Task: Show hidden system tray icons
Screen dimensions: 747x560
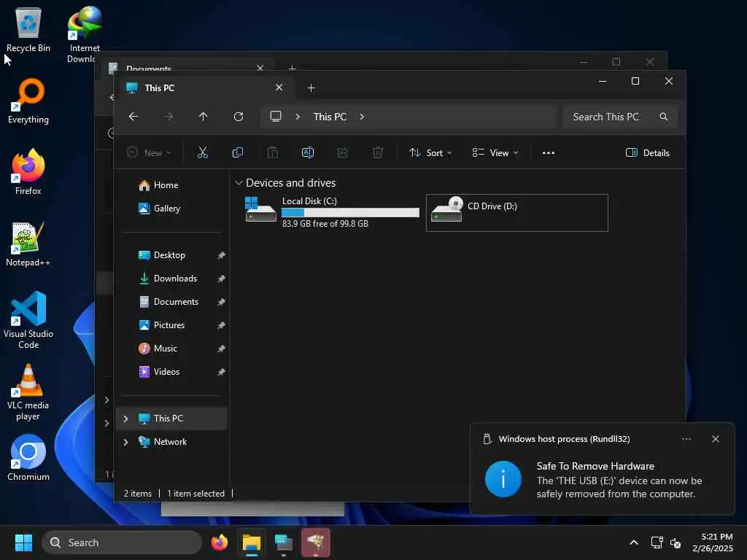Action: tap(634, 542)
